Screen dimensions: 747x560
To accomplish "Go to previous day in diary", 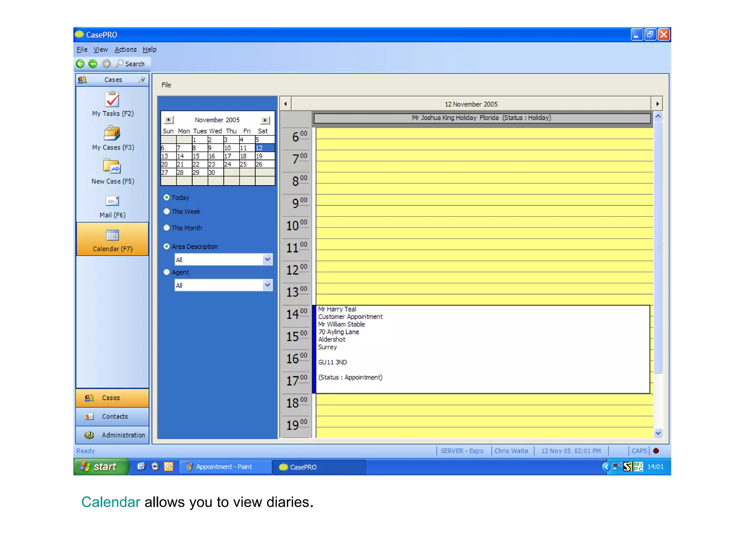I will [286, 104].
